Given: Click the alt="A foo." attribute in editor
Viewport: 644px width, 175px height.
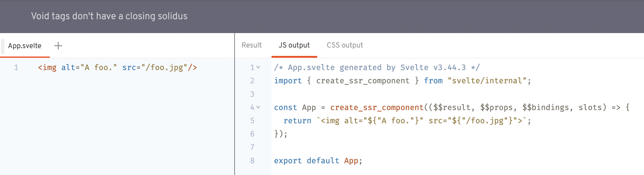Looking at the screenshot, I should pyautogui.click(x=89, y=67).
